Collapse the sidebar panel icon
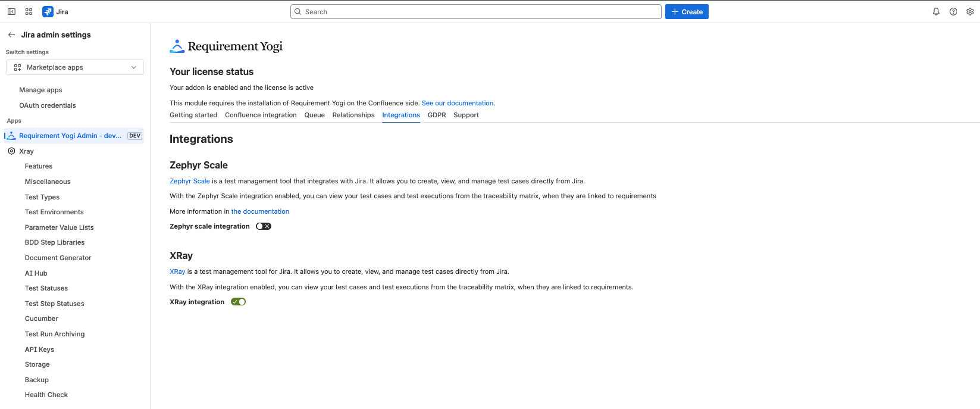Viewport: 980px width, 409px height. (11, 12)
